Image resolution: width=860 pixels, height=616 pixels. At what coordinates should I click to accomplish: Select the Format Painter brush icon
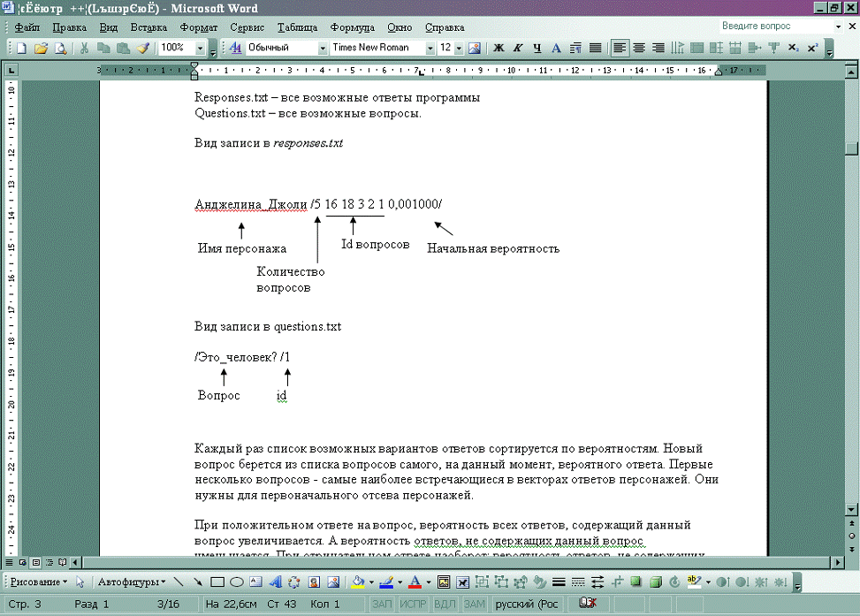(x=142, y=48)
